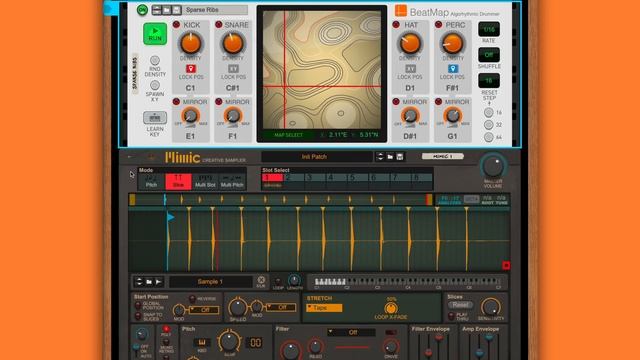Enable MIRROR LED above G1
Image resolution: width=640 pixels, height=360 pixels.
[438, 102]
